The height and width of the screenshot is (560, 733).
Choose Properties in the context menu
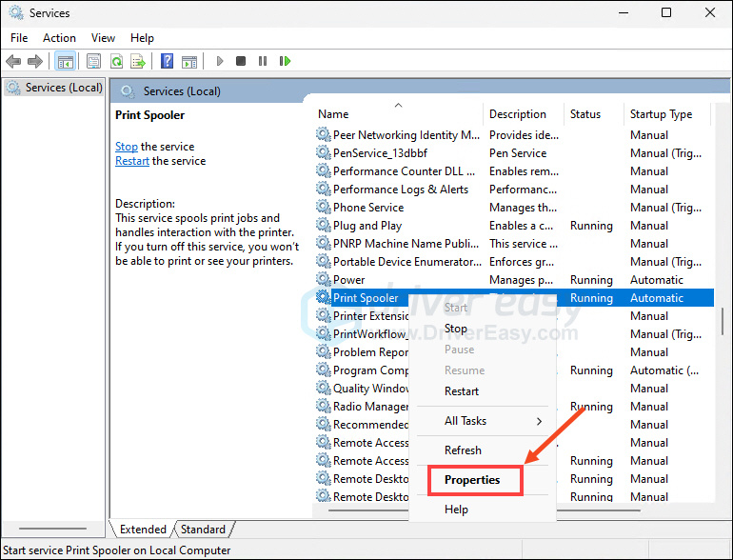click(x=472, y=480)
